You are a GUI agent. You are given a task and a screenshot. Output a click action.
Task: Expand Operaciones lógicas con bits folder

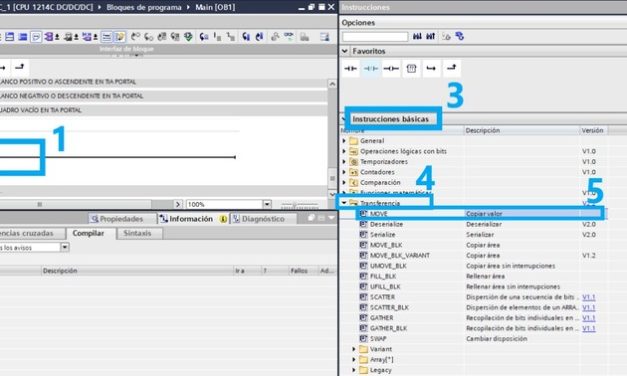click(344, 151)
